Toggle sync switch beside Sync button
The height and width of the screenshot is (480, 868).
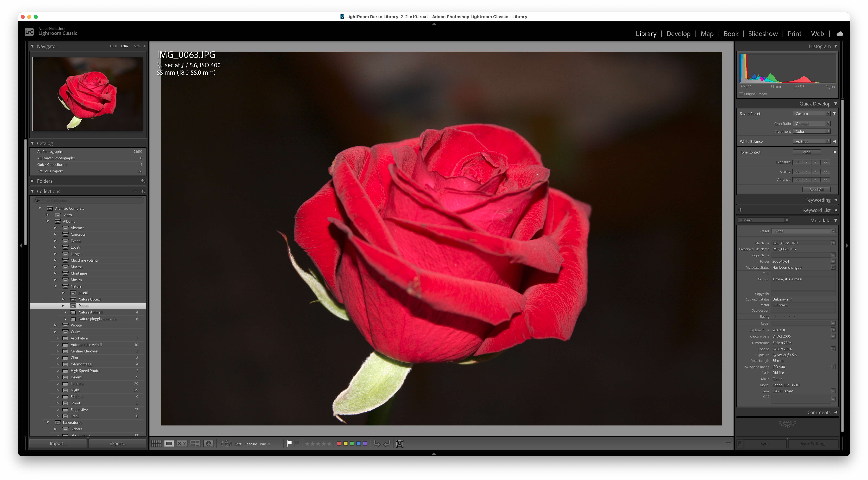pyautogui.click(x=740, y=444)
